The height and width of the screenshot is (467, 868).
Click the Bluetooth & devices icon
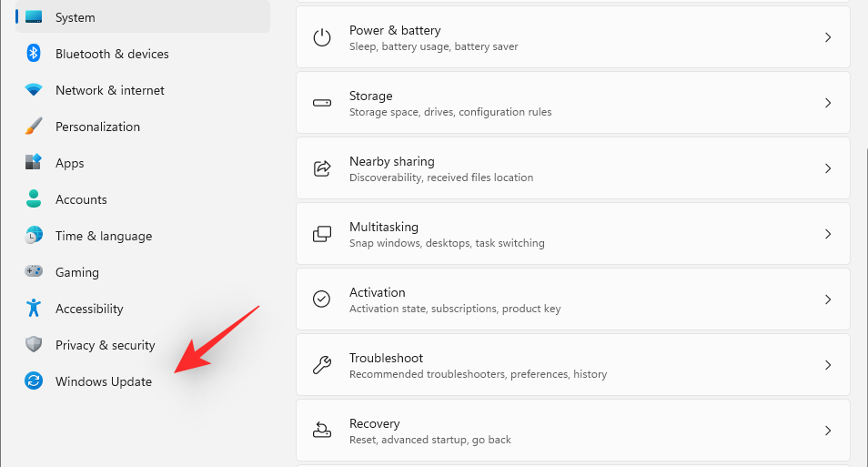click(34, 54)
